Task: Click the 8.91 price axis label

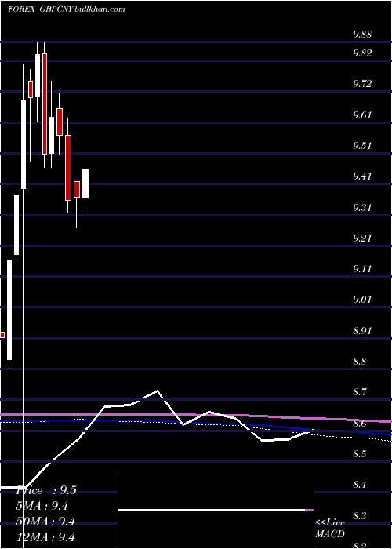Action: [362, 330]
